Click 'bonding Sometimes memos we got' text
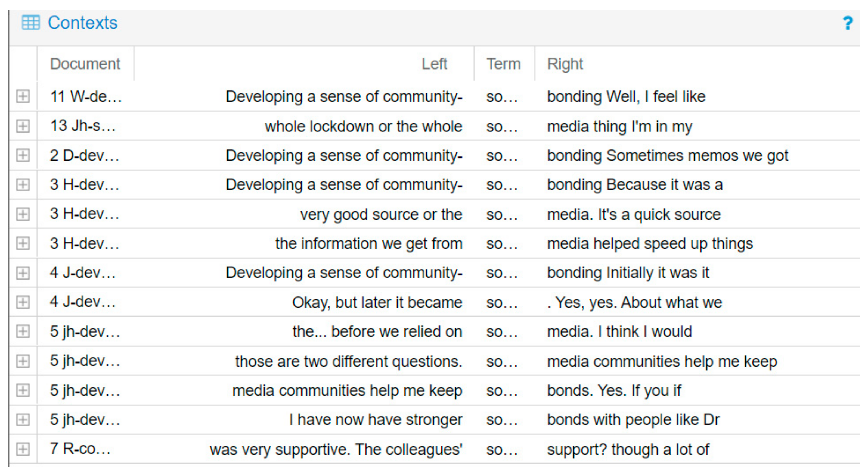The height and width of the screenshot is (476, 868). click(x=668, y=156)
